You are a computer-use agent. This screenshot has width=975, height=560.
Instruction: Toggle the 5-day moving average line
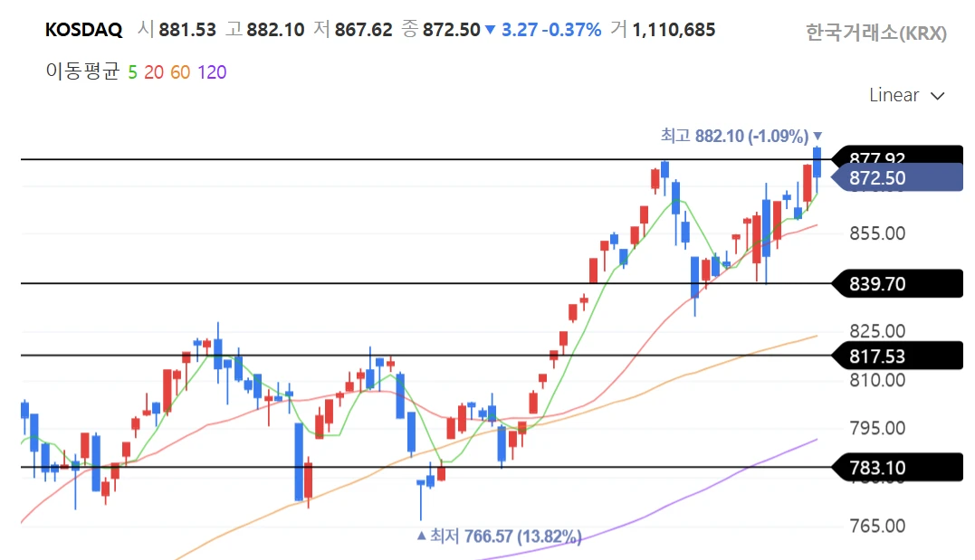click(x=132, y=72)
